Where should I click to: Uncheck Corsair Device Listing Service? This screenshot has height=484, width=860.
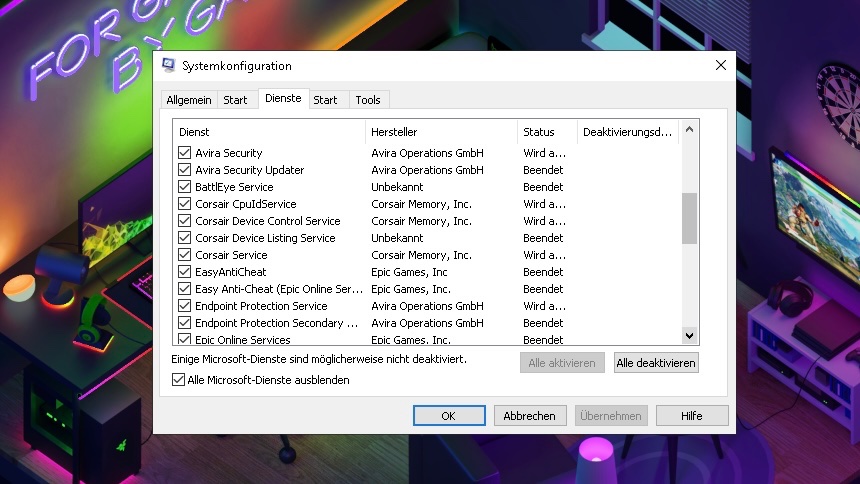pyautogui.click(x=185, y=238)
